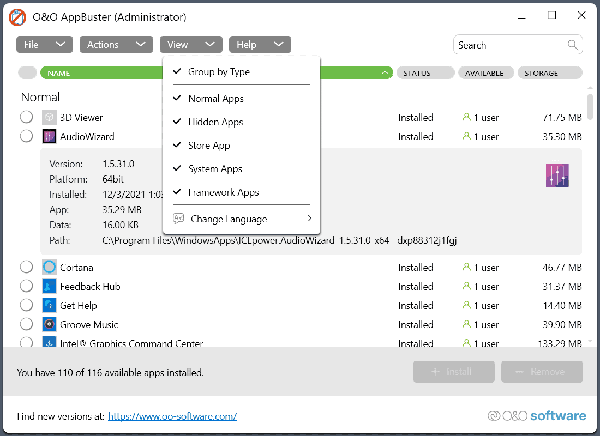The width and height of the screenshot is (600, 436).
Task: Click the 1 user text for Feedback Hub
Action: (x=486, y=286)
